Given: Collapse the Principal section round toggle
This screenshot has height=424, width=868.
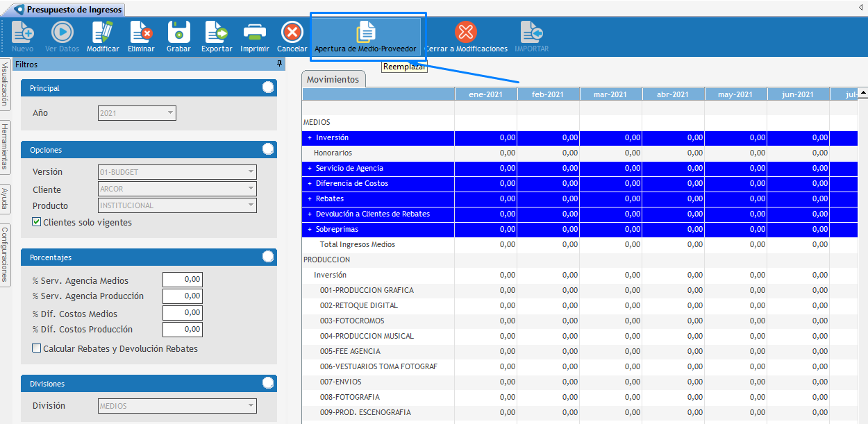Looking at the screenshot, I should [x=268, y=87].
